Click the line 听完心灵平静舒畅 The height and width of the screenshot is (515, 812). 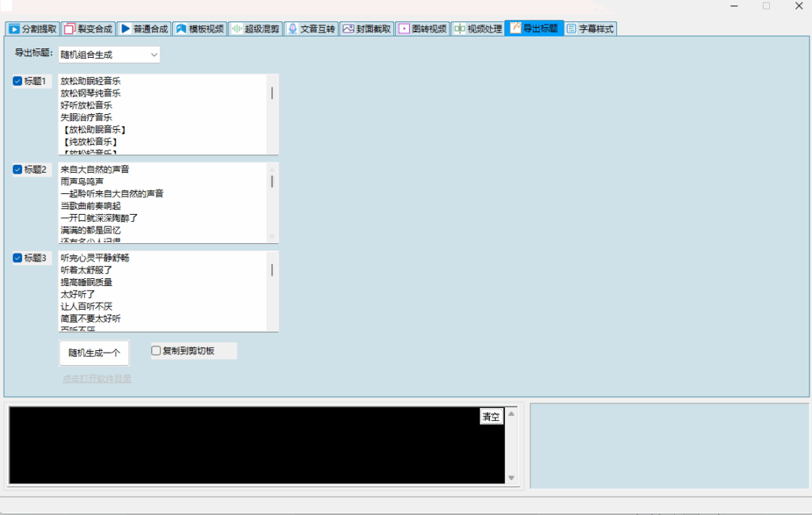(x=95, y=258)
